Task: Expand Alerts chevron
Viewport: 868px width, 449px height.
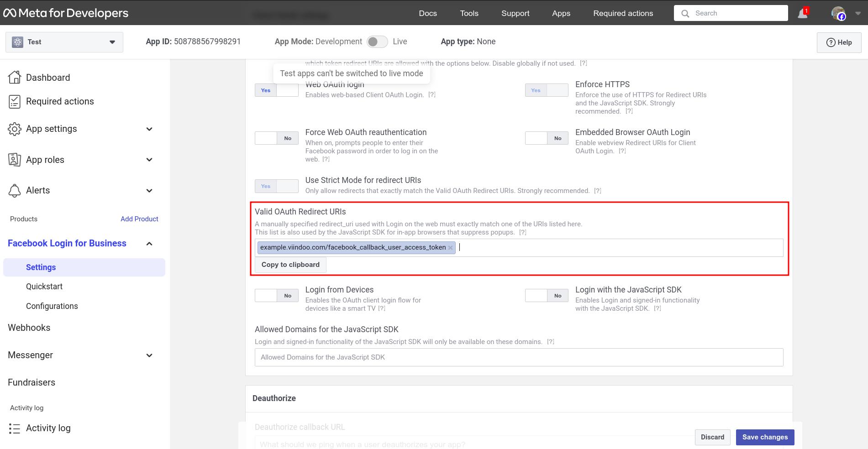Action: pyautogui.click(x=149, y=191)
